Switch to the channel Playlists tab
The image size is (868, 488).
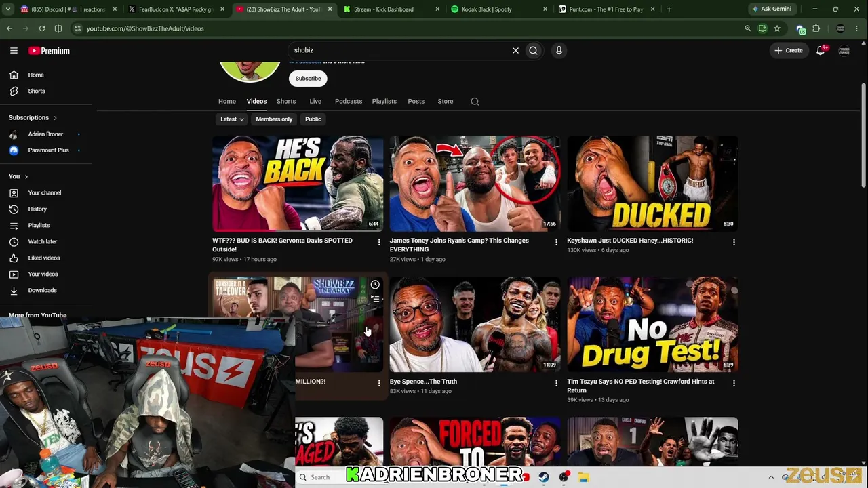384,102
